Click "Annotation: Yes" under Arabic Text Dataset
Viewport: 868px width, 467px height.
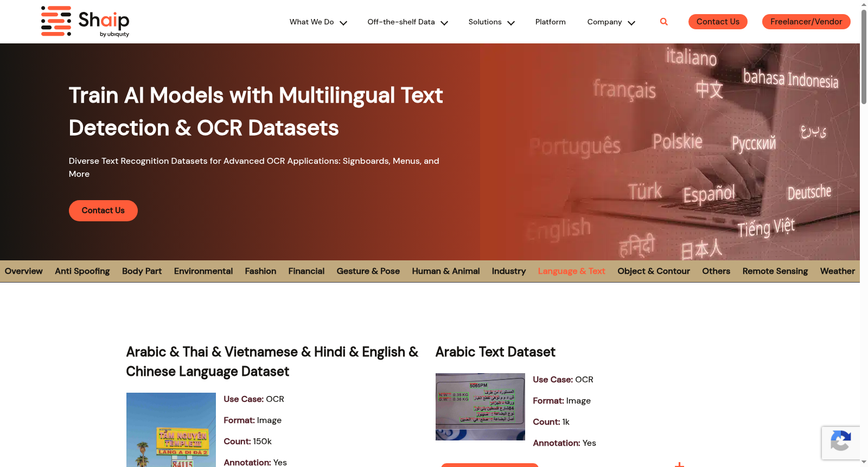[x=564, y=443]
